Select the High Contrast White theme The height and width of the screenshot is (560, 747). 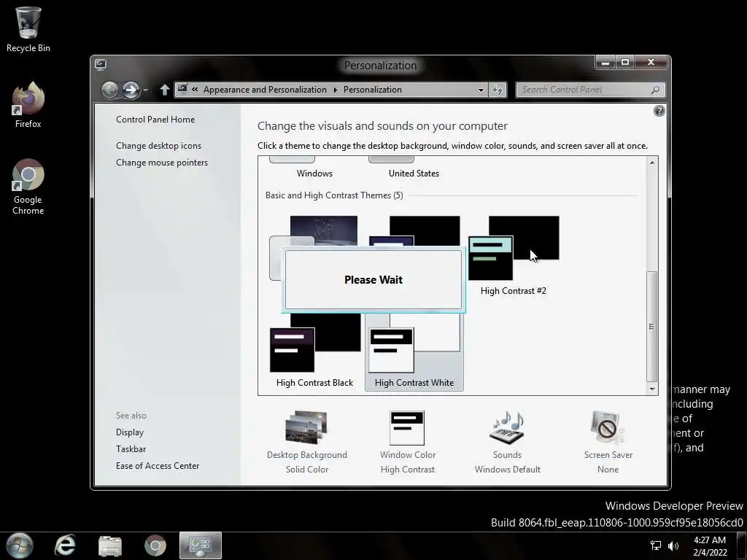[x=414, y=351]
